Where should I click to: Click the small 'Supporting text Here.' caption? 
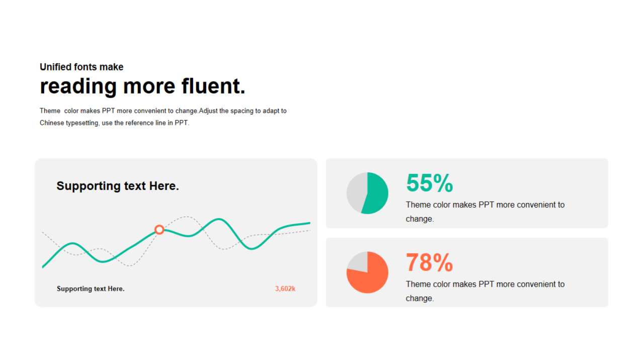pyautogui.click(x=91, y=289)
